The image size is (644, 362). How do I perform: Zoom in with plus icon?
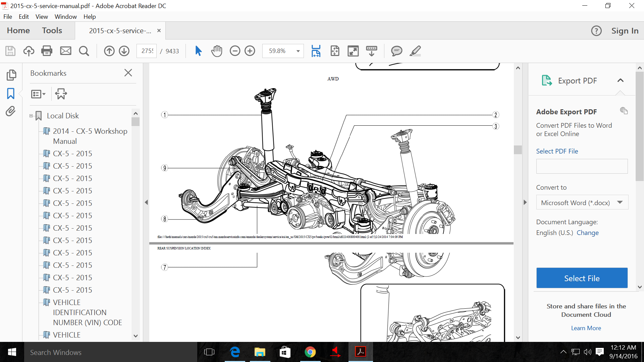point(250,51)
